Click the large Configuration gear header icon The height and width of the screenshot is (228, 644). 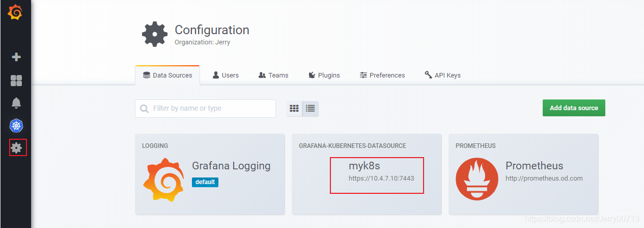coord(154,34)
